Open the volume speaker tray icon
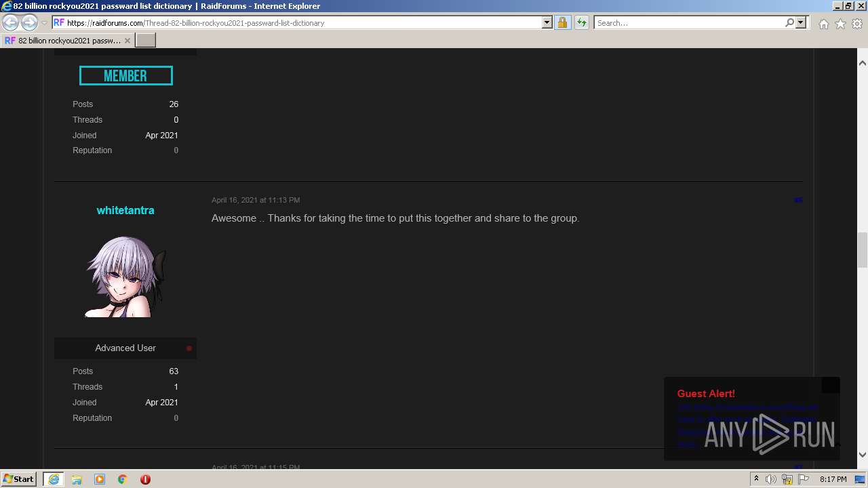Image resolution: width=868 pixels, height=488 pixels. click(771, 479)
